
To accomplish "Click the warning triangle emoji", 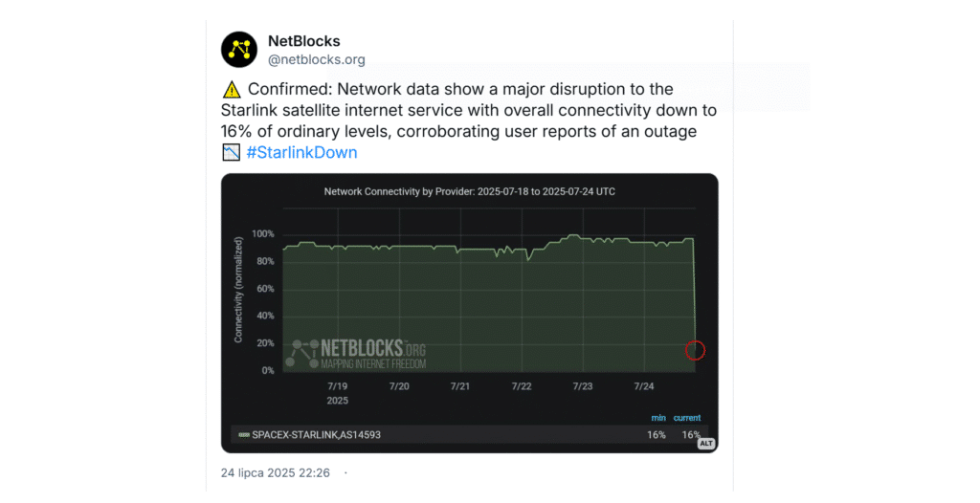I will coord(231,90).
